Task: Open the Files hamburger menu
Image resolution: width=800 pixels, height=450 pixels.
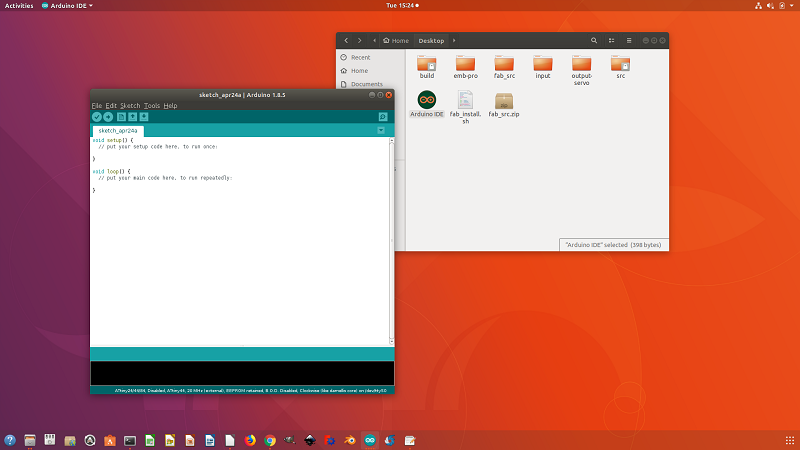Action: (629, 40)
